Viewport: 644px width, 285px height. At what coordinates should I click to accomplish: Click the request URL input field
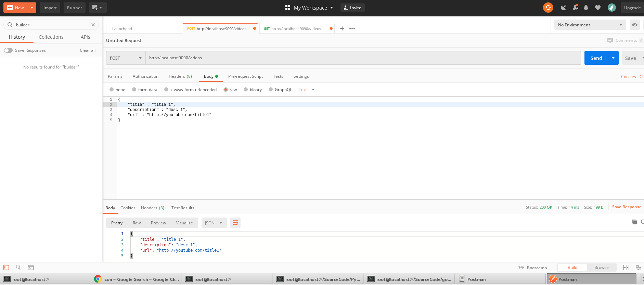[363, 58]
